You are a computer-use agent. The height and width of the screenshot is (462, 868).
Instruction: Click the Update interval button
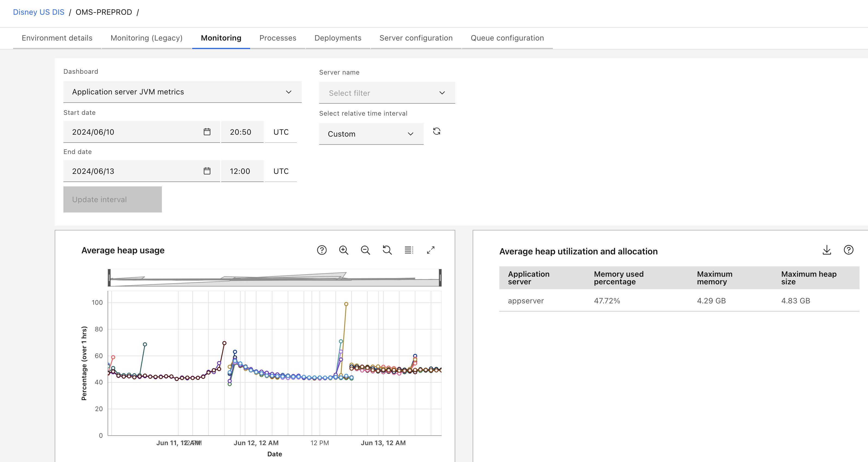pos(113,199)
